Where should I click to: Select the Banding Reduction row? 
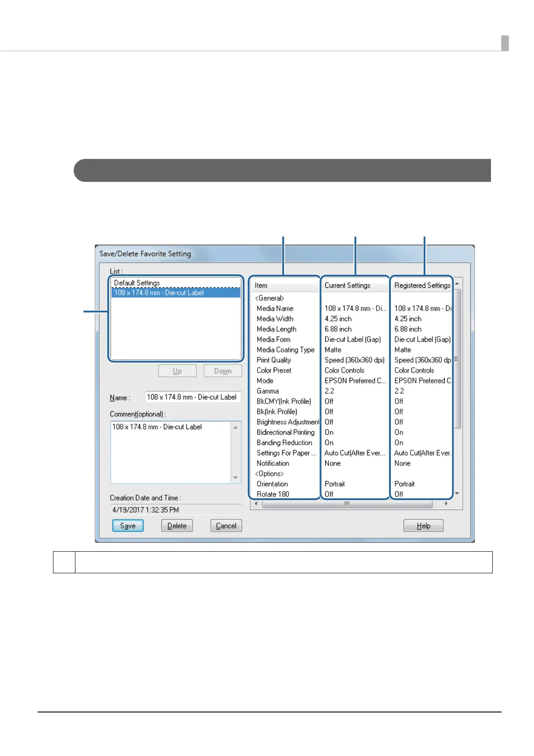click(x=352, y=443)
